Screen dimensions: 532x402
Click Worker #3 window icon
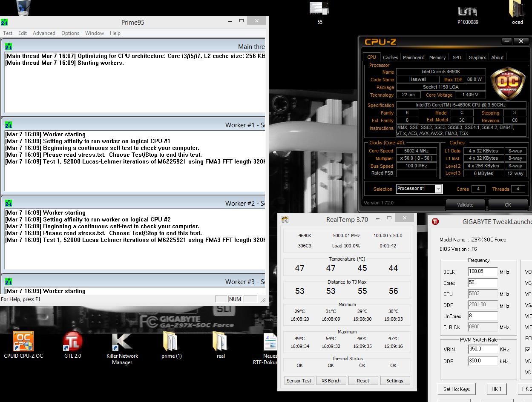(9, 281)
